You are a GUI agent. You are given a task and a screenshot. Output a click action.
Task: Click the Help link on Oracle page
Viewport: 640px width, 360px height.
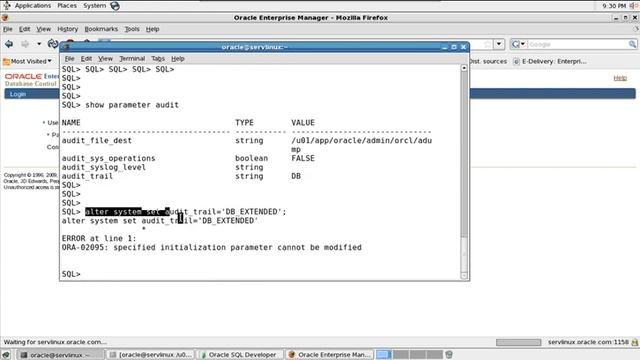620,78
